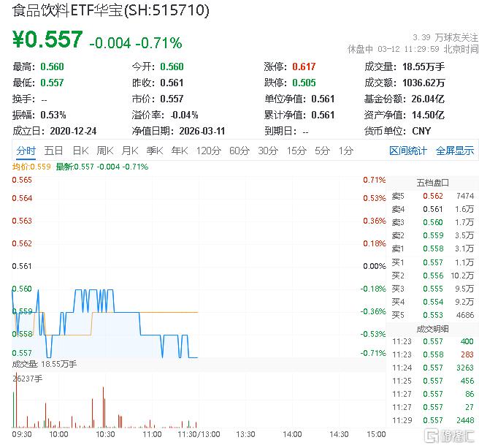Click the 3.39 万球友关注 followers text
Viewport: 479px width, 448px height.
445,37
